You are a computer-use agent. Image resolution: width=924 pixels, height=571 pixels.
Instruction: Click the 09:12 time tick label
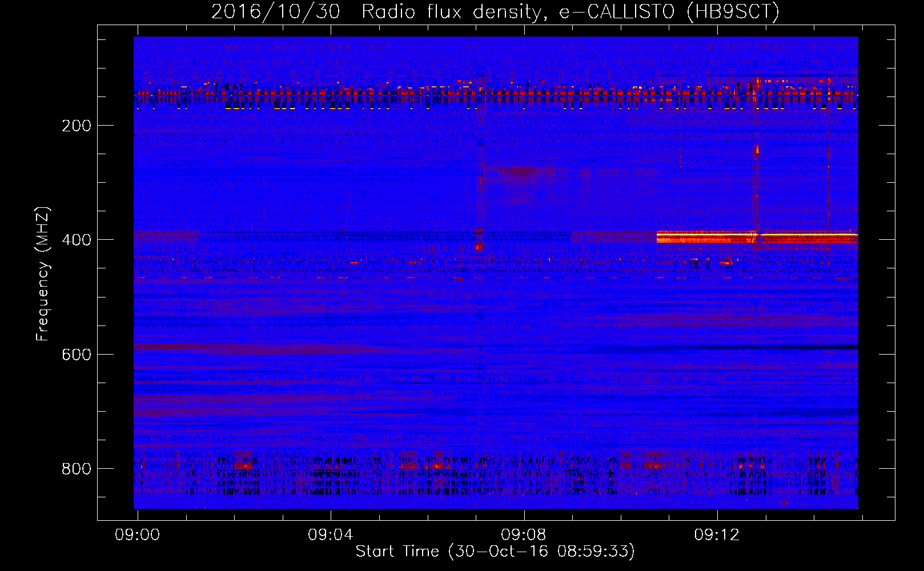[717, 534]
